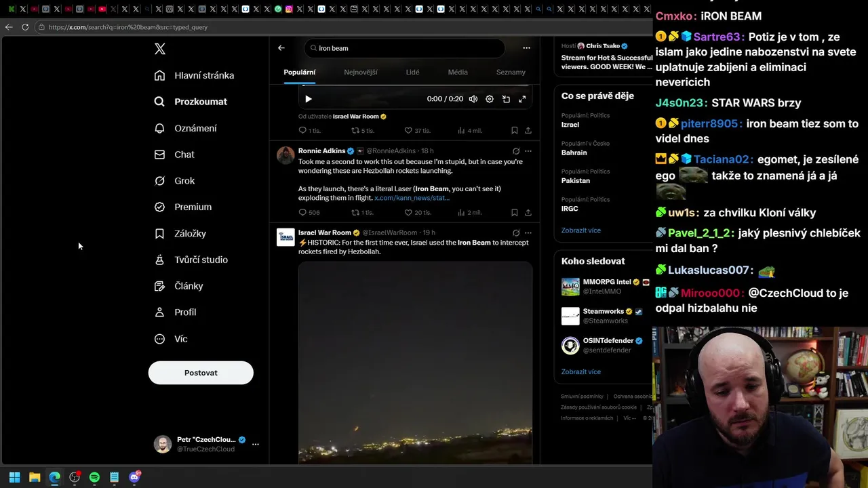This screenshot has height=488, width=868.
Task: Like the post with 37 tis. likes
Action: [417, 130]
